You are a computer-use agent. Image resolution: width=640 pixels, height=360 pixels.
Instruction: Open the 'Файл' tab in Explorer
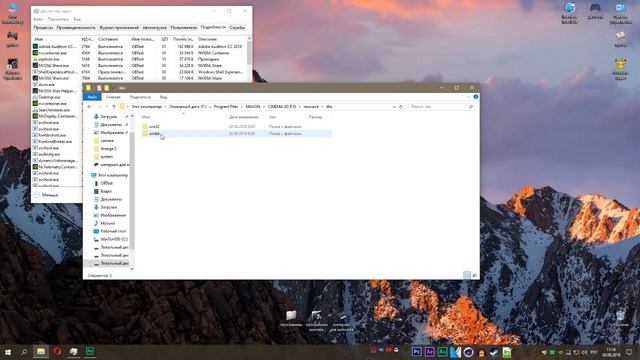(x=92, y=97)
